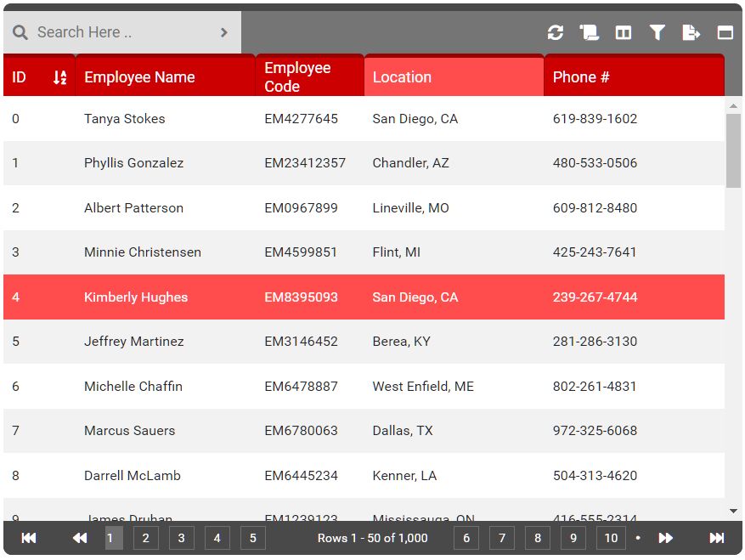Click the vertical scrollbar thumb
Viewport: 745px width, 560px height.
(733, 150)
